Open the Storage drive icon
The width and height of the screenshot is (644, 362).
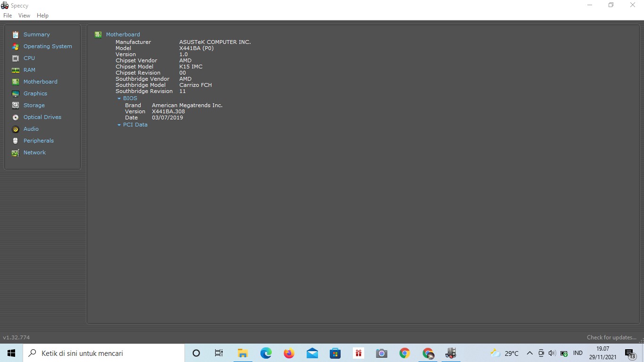pos(16,105)
